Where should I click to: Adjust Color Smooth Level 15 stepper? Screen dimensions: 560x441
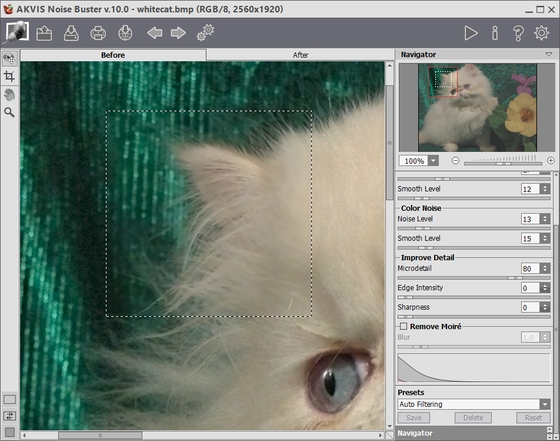click(545, 238)
